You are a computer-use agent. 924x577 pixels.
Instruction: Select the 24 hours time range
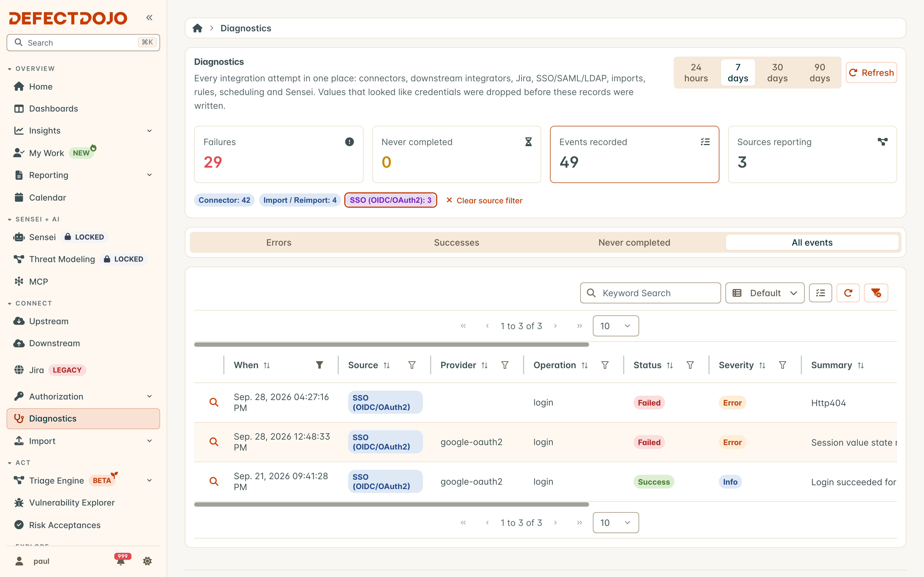pyautogui.click(x=696, y=73)
